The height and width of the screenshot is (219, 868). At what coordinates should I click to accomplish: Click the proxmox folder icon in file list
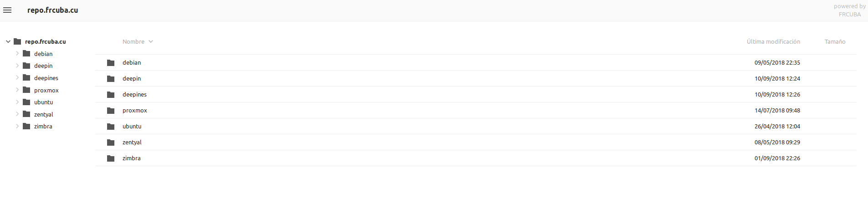[x=111, y=111]
